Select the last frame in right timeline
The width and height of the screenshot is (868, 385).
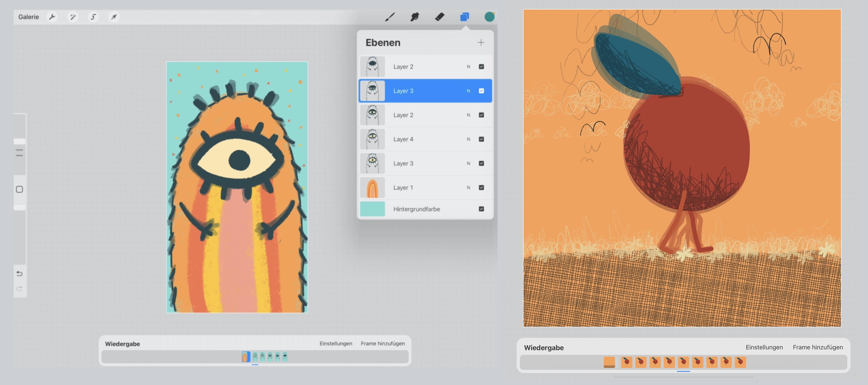click(740, 362)
